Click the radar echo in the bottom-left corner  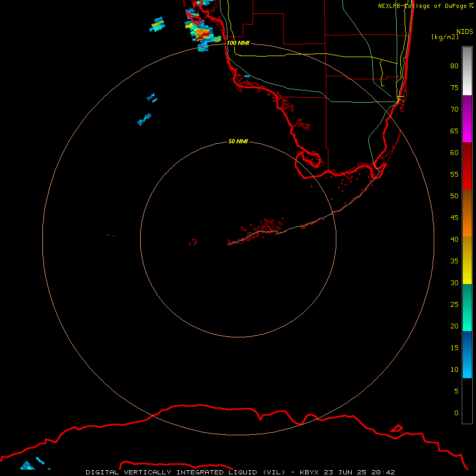pos(28,465)
